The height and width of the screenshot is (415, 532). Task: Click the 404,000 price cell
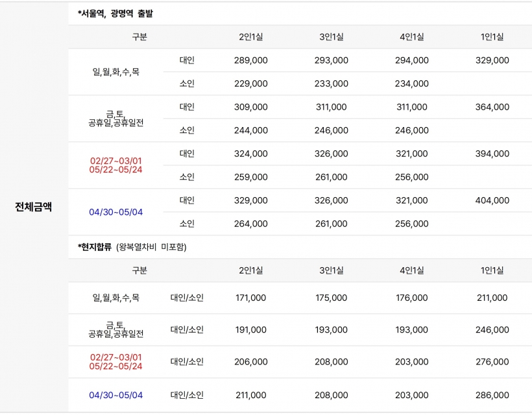coord(492,200)
